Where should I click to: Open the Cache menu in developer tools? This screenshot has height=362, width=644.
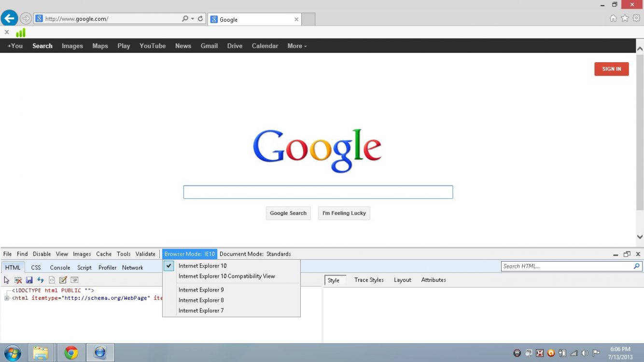[104, 254]
